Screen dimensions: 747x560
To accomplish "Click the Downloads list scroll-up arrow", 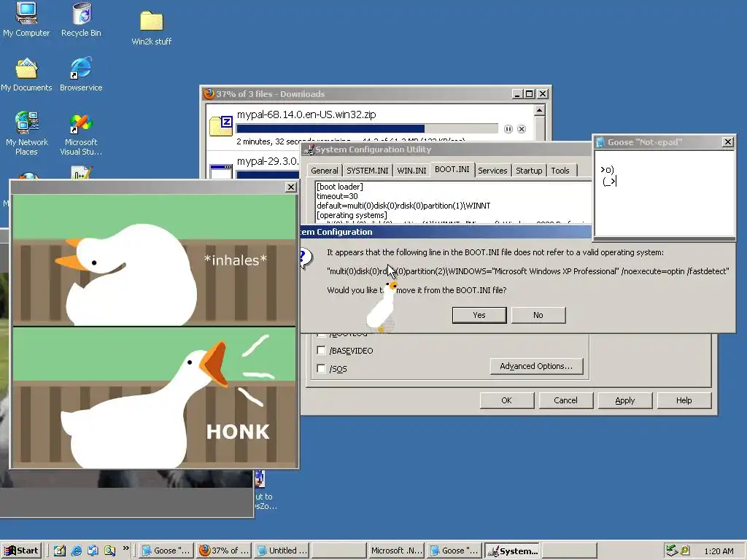I will (x=539, y=111).
